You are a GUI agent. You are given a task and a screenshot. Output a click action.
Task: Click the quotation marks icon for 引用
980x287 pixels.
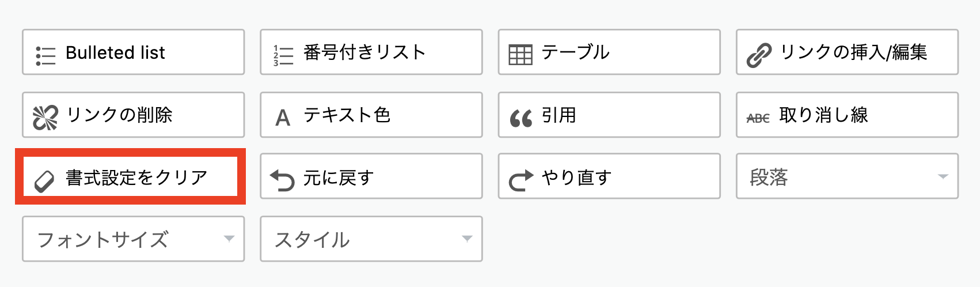pos(521,119)
